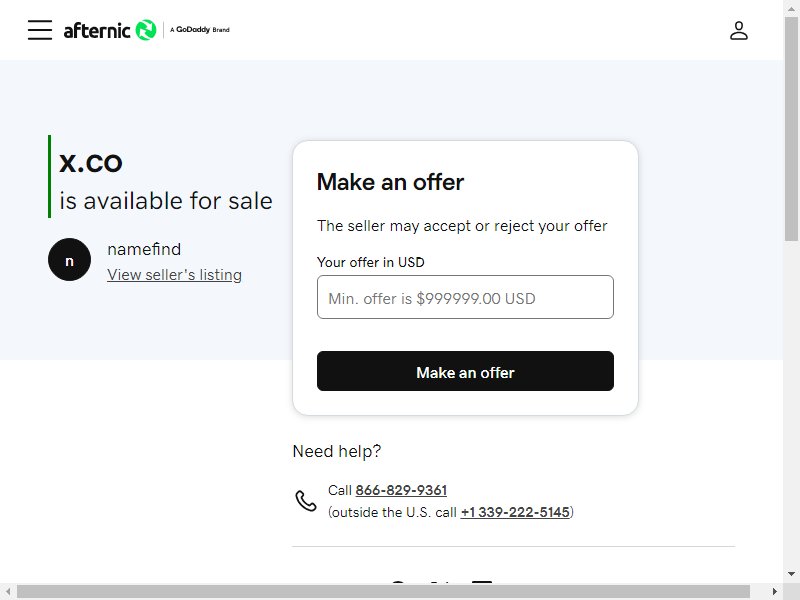Click the black Make an offer button
The image size is (800, 600).
coord(465,371)
